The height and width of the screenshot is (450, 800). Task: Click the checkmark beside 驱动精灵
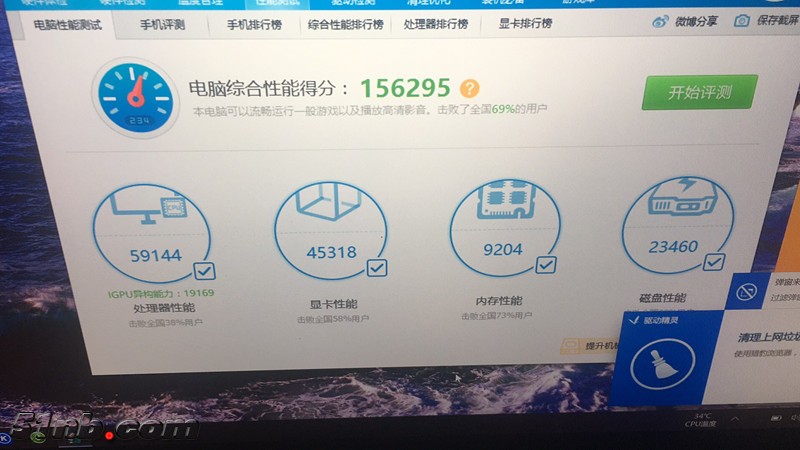(x=634, y=320)
